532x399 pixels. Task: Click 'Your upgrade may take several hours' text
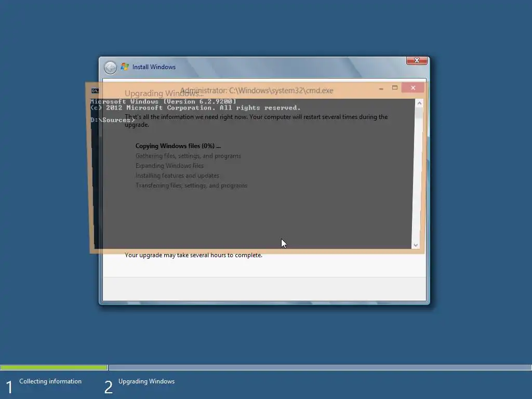coord(193,255)
